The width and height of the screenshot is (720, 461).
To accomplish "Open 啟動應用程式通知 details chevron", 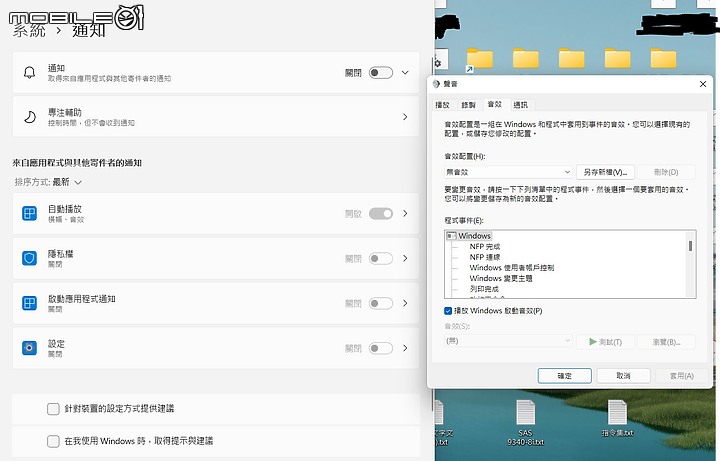I will coord(405,304).
